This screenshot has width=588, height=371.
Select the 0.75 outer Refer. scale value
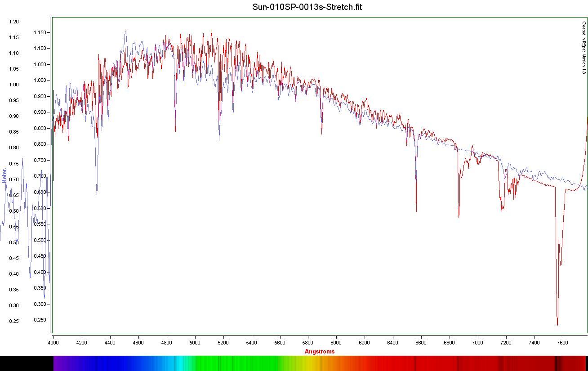(14, 164)
